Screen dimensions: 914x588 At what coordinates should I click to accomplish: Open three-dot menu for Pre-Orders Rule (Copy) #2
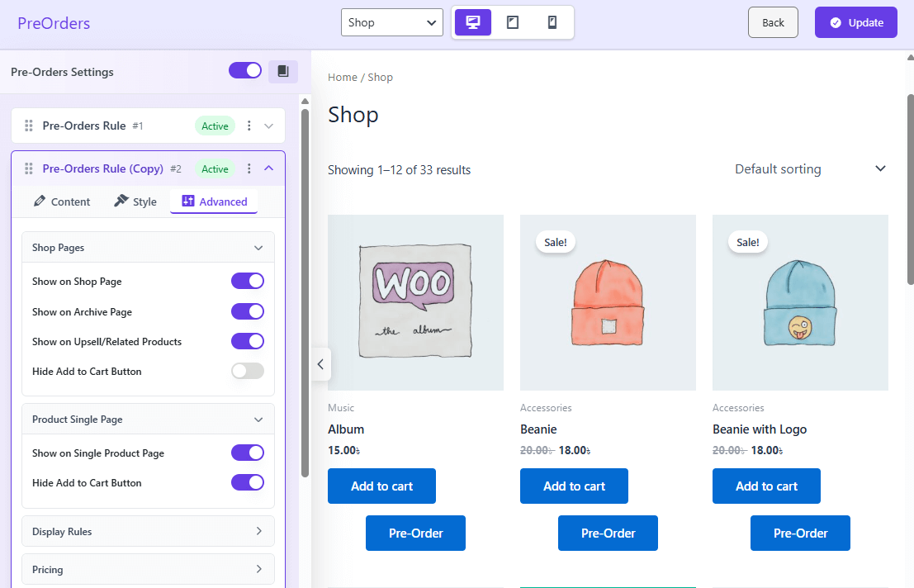[x=249, y=168]
